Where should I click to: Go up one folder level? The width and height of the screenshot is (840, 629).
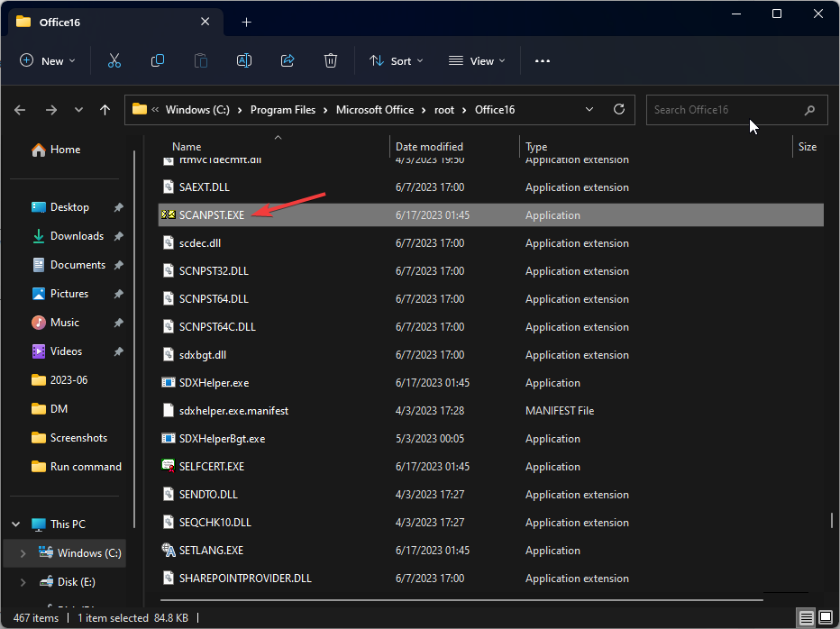pyautogui.click(x=105, y=110)
